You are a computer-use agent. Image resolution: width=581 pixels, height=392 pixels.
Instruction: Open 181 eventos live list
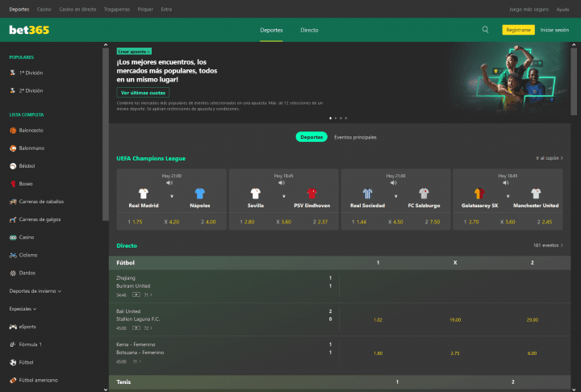548,245
